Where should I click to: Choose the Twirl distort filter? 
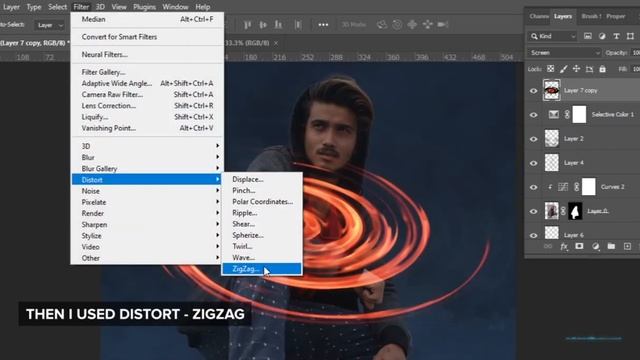(x=262, y=246)
